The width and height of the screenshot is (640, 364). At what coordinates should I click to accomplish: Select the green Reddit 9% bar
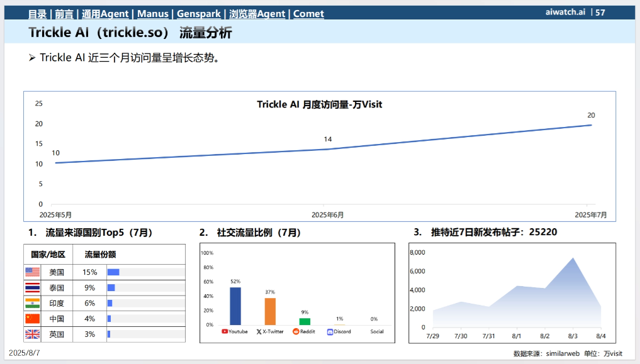click(x=305, y=322)
